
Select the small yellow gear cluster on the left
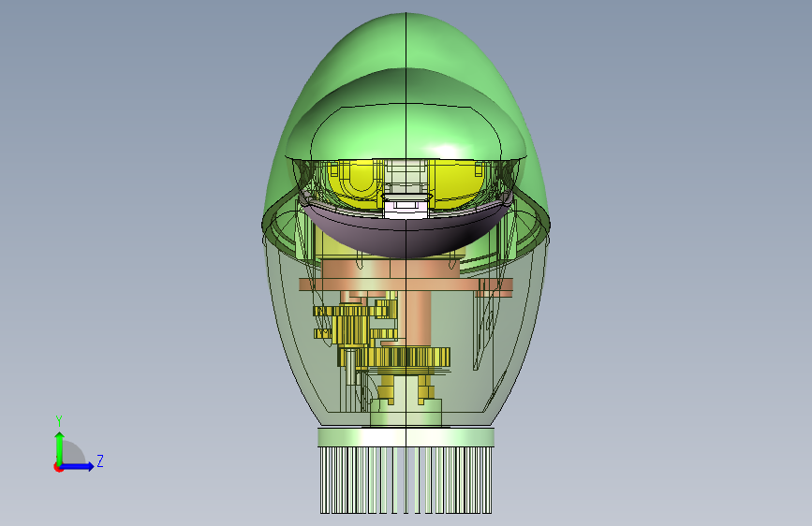[x=352, y=326]
